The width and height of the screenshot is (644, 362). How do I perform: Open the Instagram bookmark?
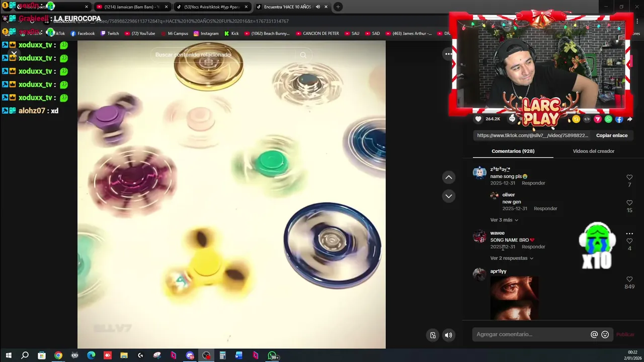click(x=206, y=33)
